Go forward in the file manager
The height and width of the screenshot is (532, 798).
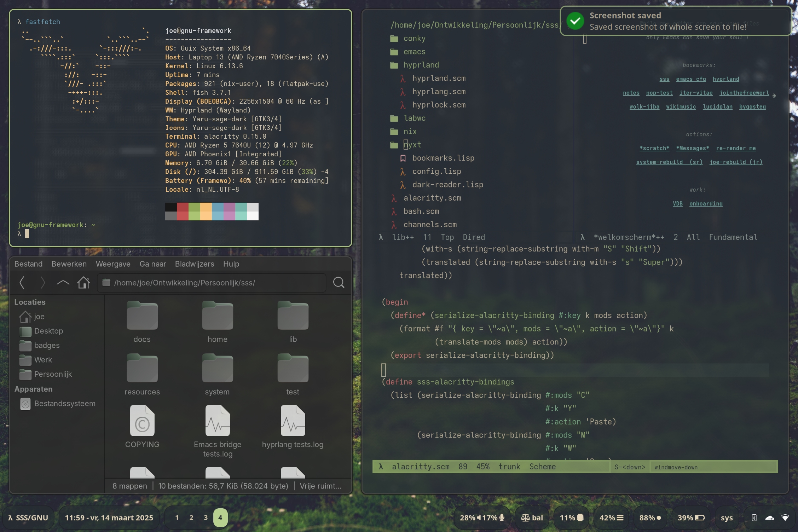coord(42,283)
